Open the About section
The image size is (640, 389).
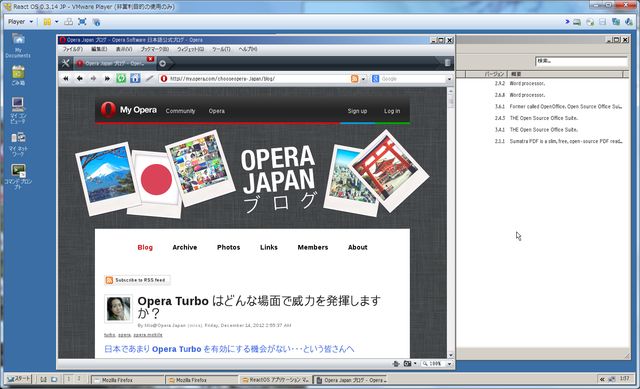pos(358,247)
